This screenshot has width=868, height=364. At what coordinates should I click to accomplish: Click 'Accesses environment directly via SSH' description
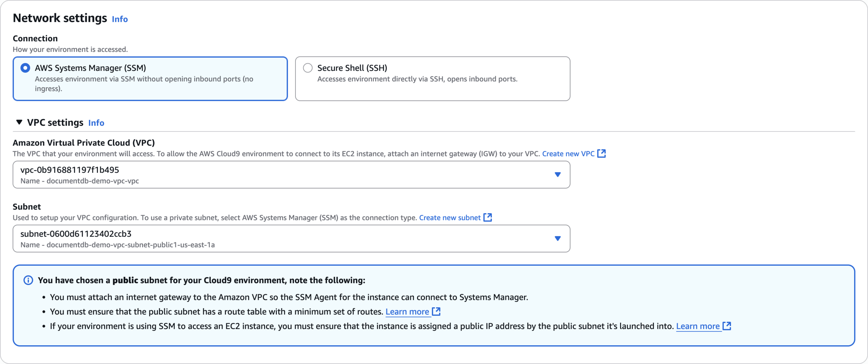[x=417, y=79]
